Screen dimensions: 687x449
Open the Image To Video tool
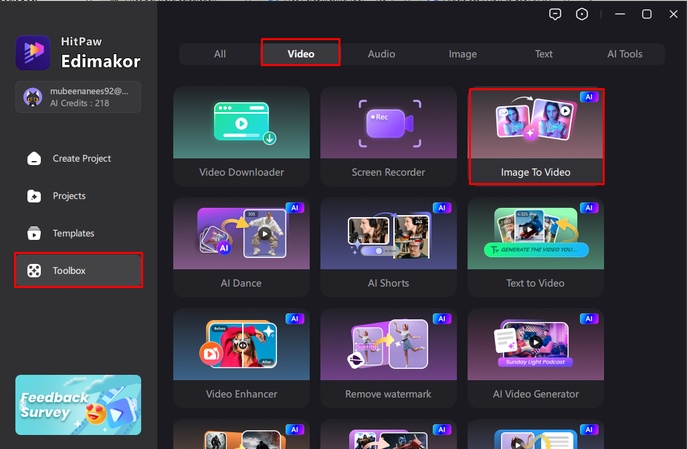(536, 137)
